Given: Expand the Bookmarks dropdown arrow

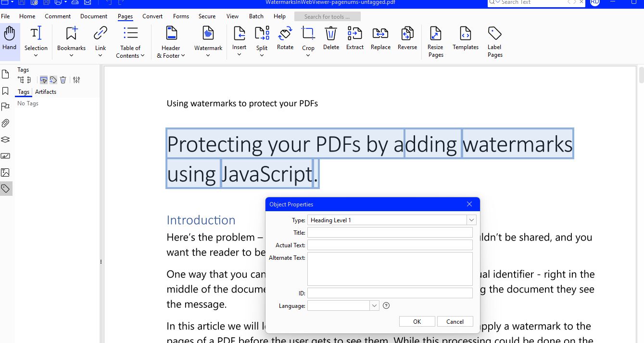Looking at the screenshot, I should [71, 55].
